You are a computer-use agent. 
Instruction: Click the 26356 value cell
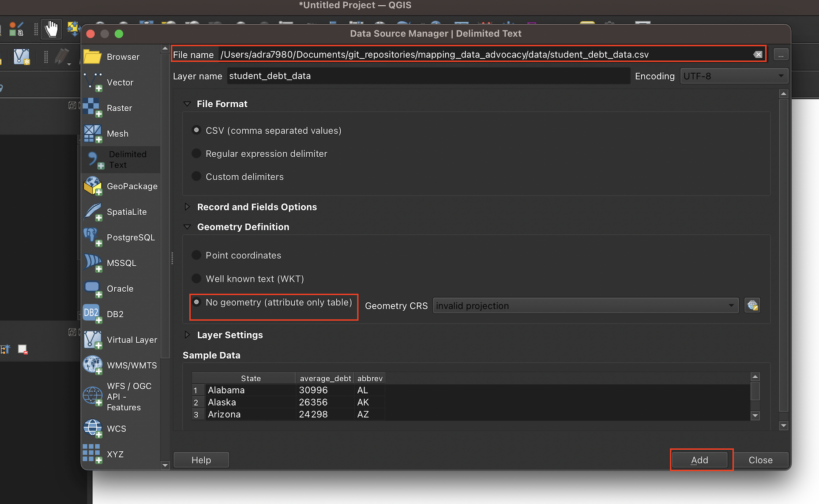tap(325, 402)
